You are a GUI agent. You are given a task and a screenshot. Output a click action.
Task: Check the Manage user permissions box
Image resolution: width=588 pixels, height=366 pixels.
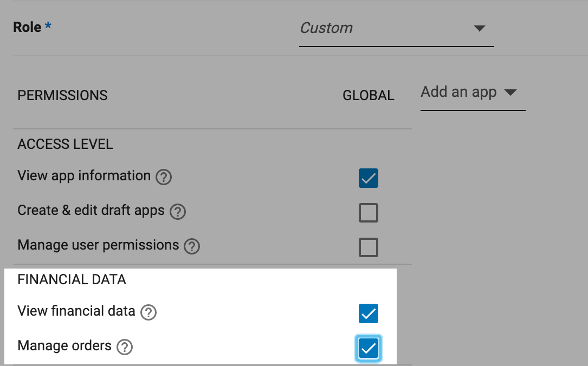click(369, 247)
